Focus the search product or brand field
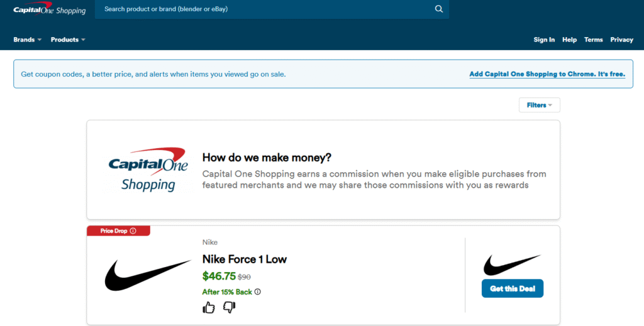Screen dimensions: 644x326 [272, 9]
